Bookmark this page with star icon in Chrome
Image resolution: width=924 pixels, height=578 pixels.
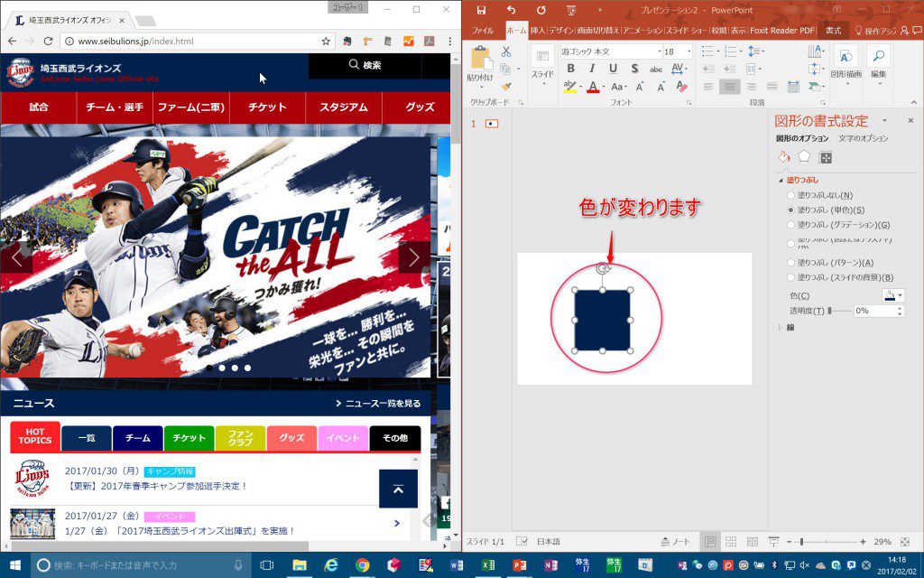coord(325,42)
